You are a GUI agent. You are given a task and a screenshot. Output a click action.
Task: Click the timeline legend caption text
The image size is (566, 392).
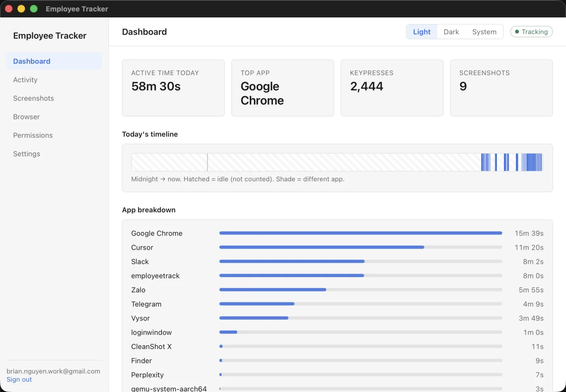pos(238,179)
